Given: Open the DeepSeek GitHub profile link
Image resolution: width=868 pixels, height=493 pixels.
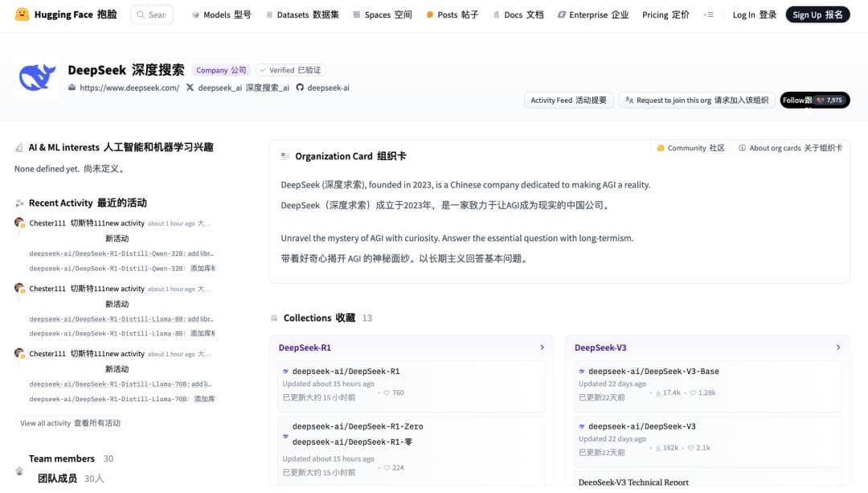Looking at the screenshot, I should coord(323,88).
